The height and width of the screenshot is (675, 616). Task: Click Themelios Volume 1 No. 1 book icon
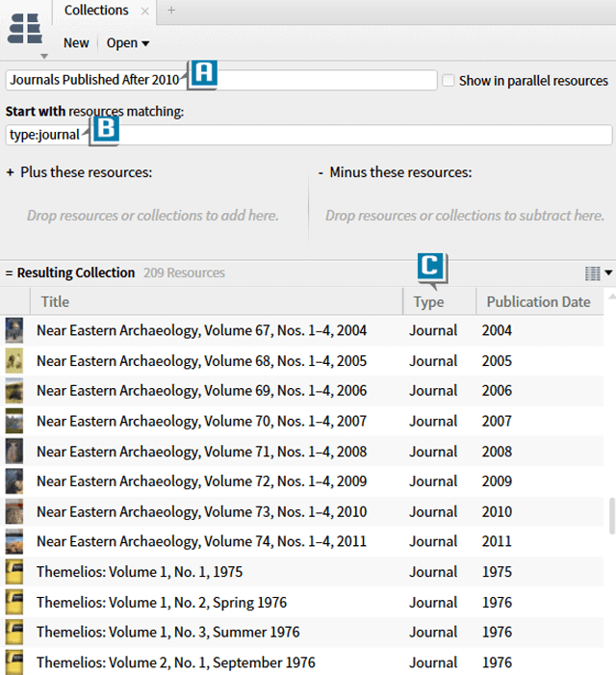(x=14, y=572)
